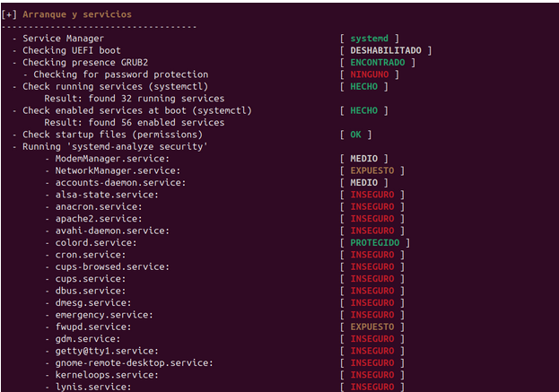
Task: Click the 'systemd-analyze security' line
Action: (115, 147)
